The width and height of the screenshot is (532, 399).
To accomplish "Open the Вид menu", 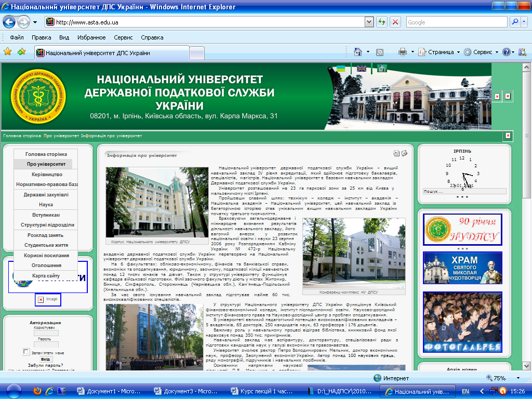I will (x=64, y=37).
